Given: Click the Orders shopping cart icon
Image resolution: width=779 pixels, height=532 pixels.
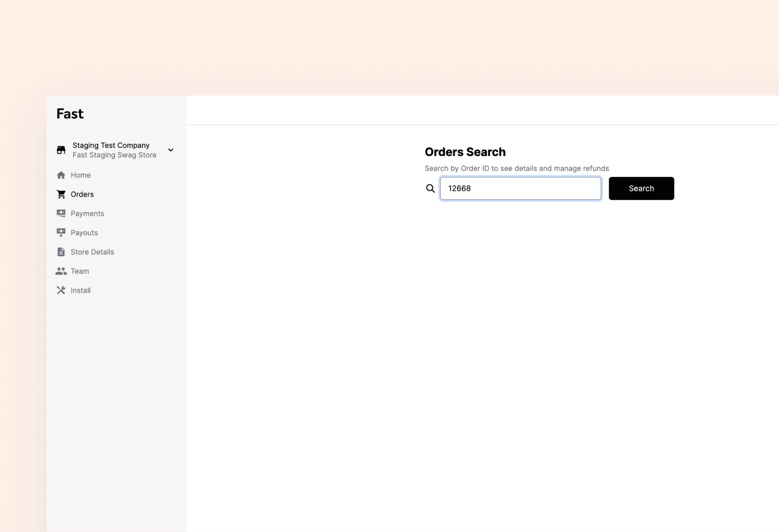Looking at the screenshot, I should pos(61,194).
